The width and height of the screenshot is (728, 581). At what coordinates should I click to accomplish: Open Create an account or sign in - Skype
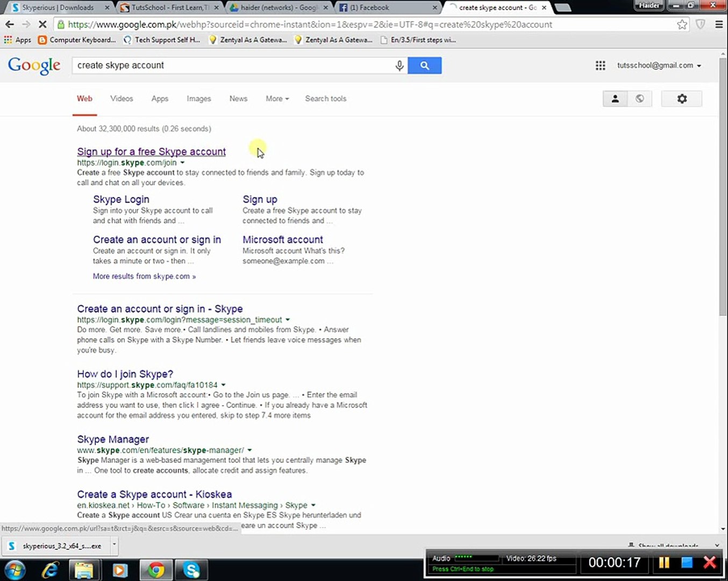pyautogui.click(x=160, y=309)
